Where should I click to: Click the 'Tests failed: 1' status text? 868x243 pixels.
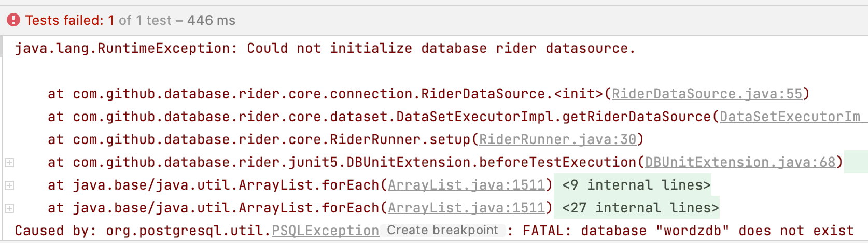69,20
